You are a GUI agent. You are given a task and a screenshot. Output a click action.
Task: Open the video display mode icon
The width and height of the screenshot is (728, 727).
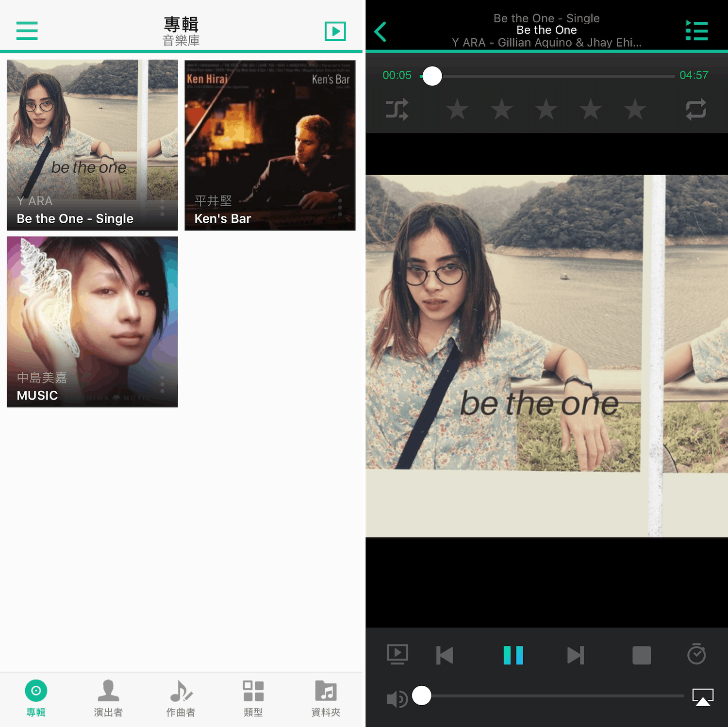(x=397, y=655)
